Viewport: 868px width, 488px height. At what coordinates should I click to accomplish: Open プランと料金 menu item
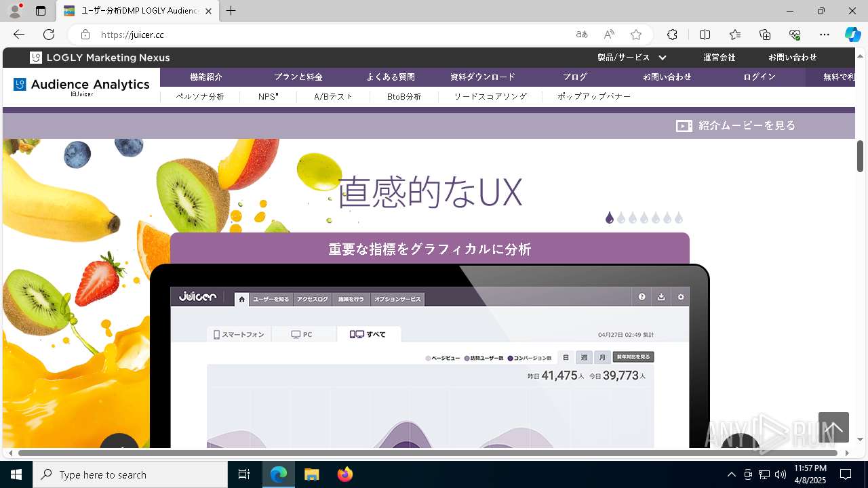[298, 77]
